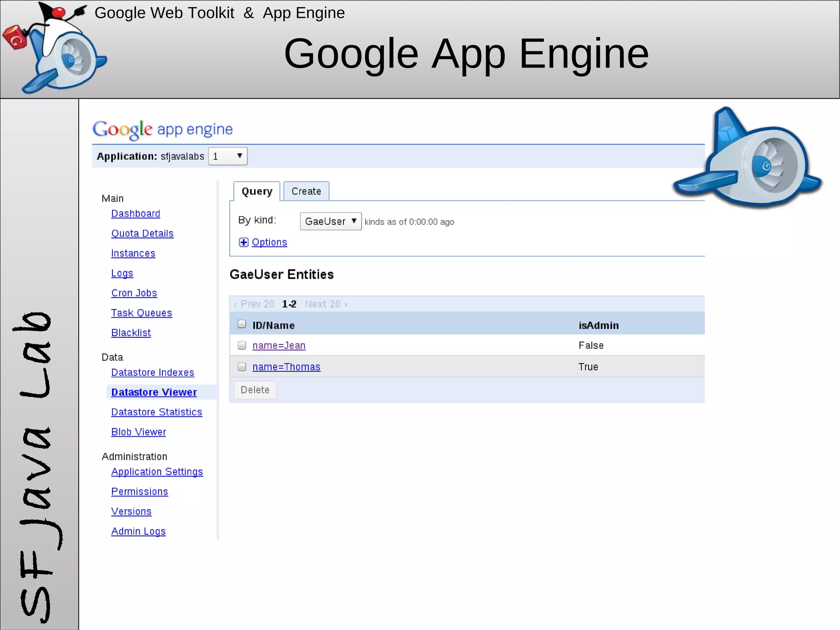Open the name=Thomas entity

pos(286,367)
